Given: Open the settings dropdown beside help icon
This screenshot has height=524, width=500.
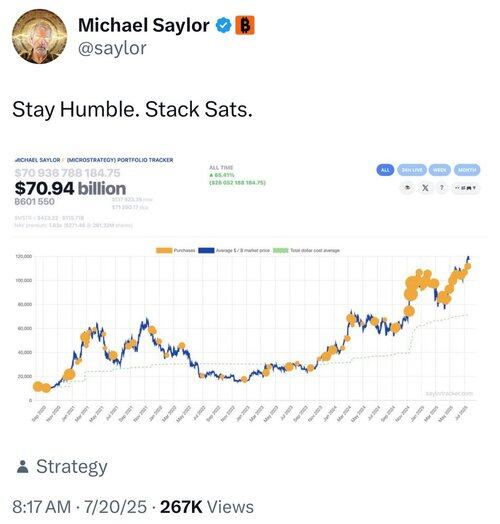Looking at the screenshot, I should click(x=466, y=188).
